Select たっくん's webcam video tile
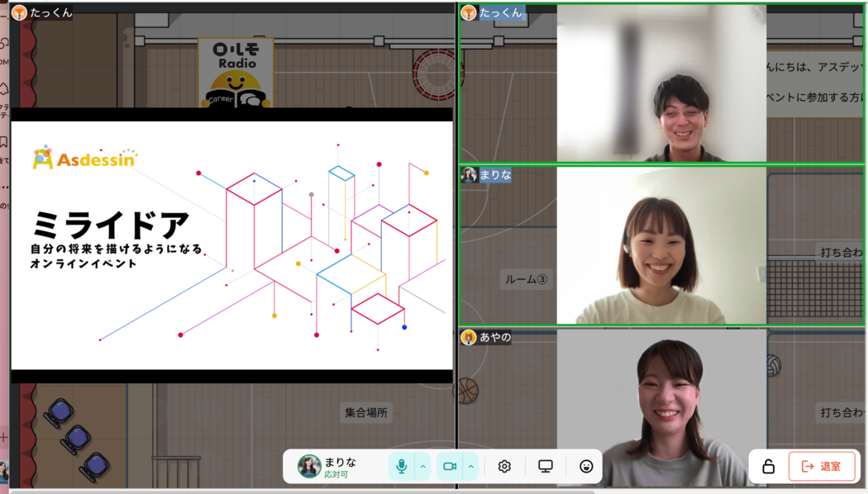 pos(661,84)
